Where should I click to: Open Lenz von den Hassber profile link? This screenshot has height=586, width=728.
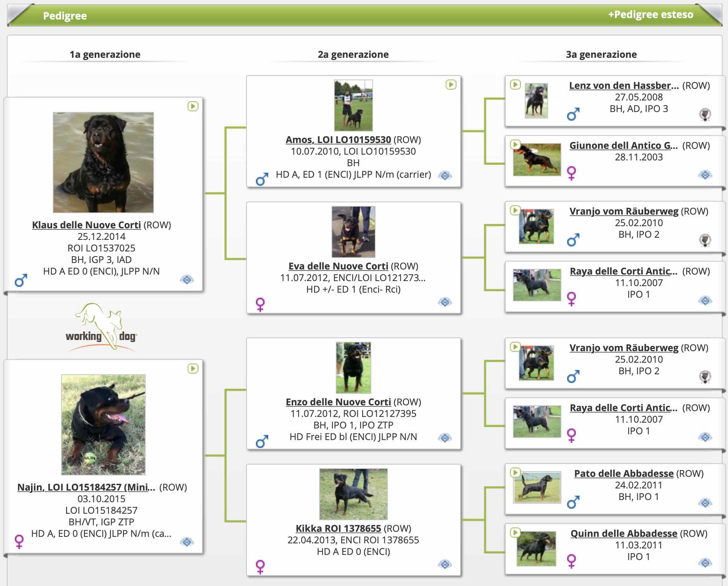tap(624, 85)
